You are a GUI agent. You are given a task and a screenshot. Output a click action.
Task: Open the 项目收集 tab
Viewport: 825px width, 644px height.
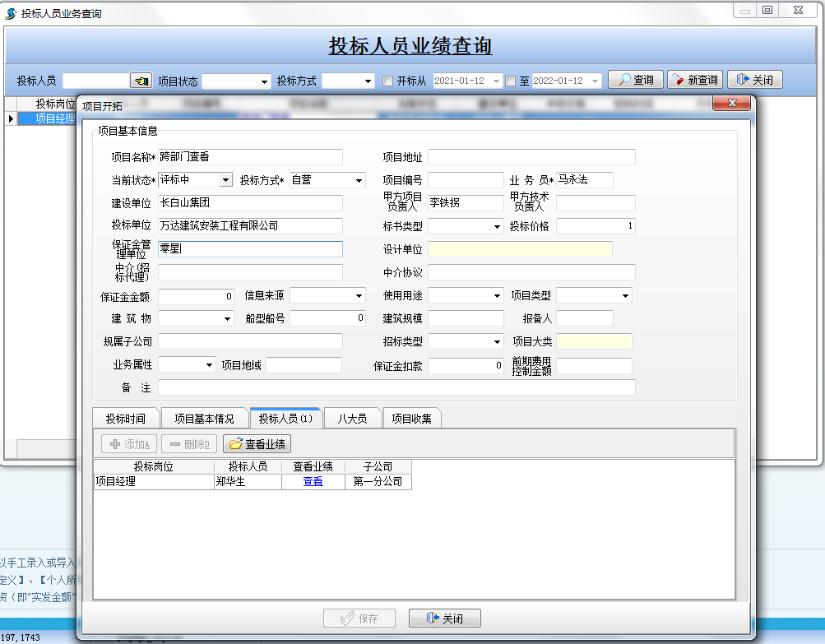[x=415, y=418]
